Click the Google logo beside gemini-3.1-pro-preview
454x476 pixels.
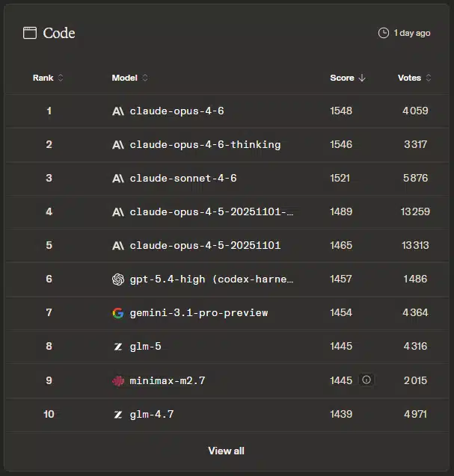click(x=117, y=313)
